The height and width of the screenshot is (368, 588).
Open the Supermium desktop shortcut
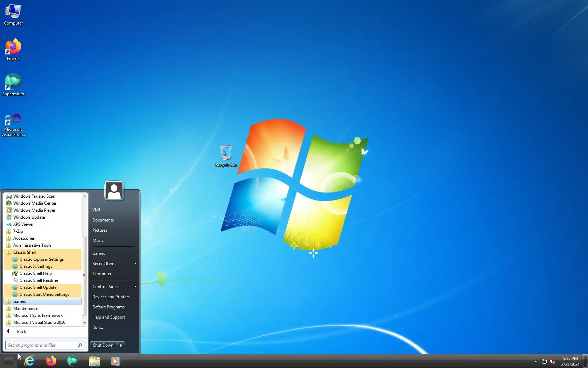[13, 85]
